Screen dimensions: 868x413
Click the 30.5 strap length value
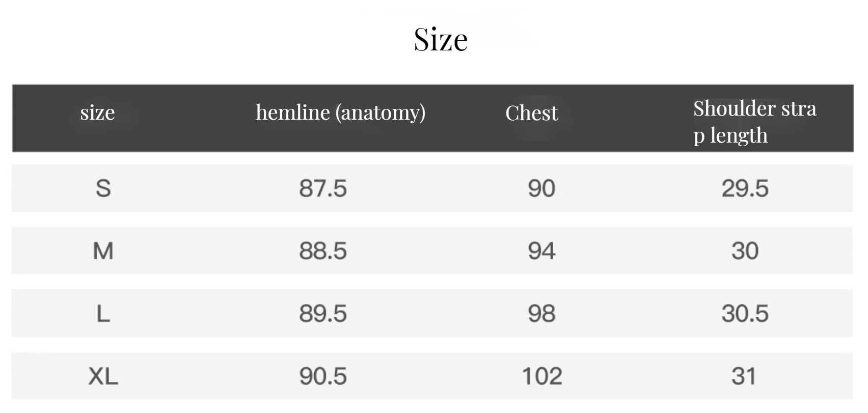(745, 314)
